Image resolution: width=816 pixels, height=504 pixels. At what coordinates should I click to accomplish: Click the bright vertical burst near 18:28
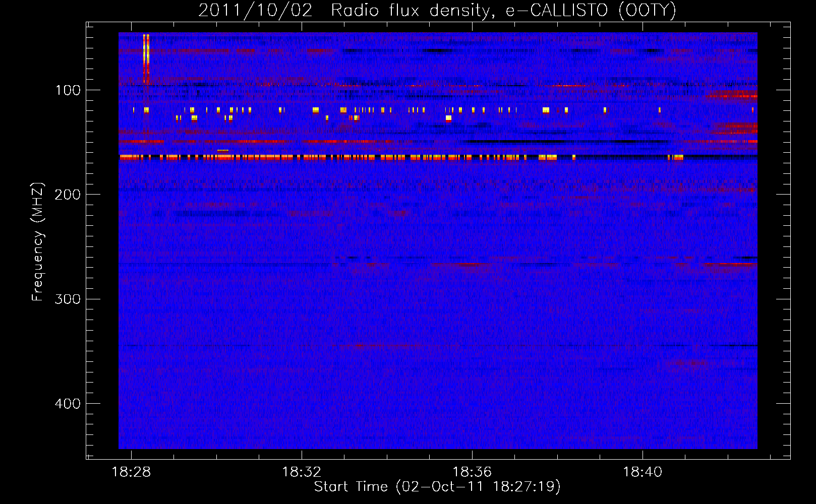146,58
